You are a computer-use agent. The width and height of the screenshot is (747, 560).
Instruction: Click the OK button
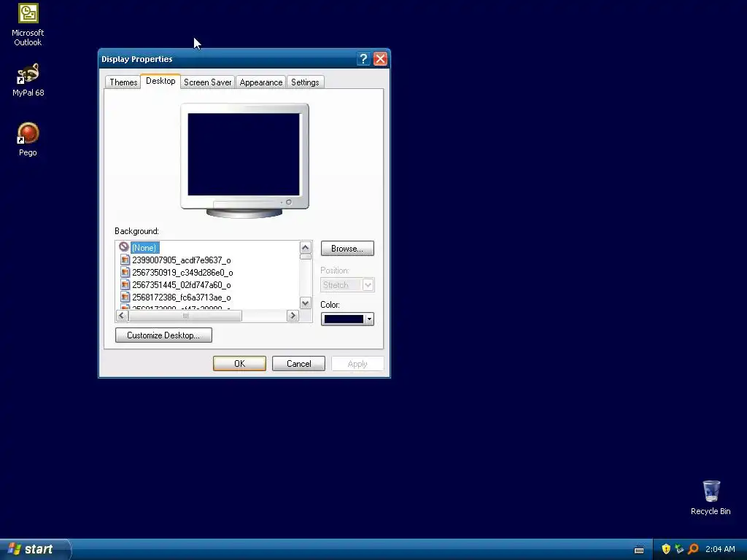click(239, 364)
